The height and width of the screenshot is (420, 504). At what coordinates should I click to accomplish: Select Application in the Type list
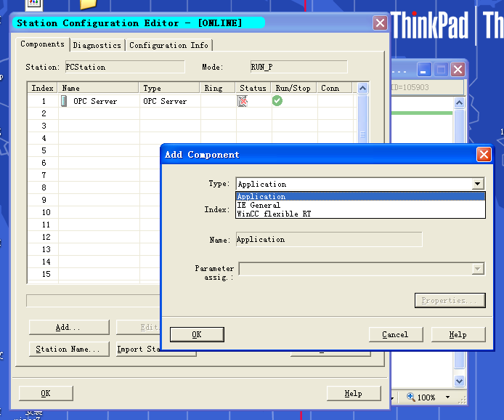click(x=360, y=196)
